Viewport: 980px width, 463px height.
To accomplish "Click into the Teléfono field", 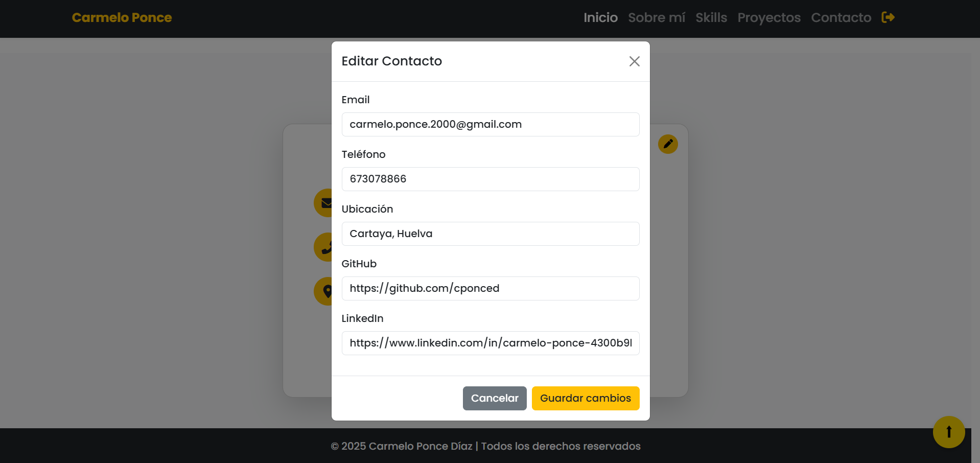I will (x=491, y=179).
